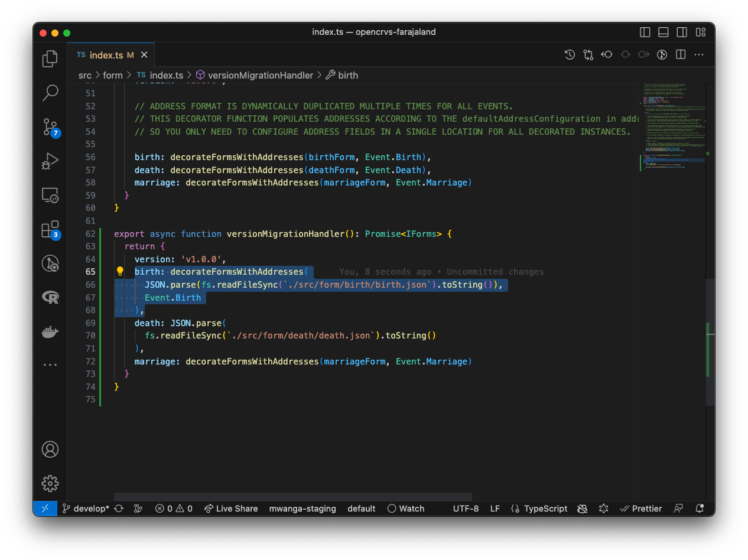Click the Live Share status button
Screen dimensions: 748x560
pos(231,509)
